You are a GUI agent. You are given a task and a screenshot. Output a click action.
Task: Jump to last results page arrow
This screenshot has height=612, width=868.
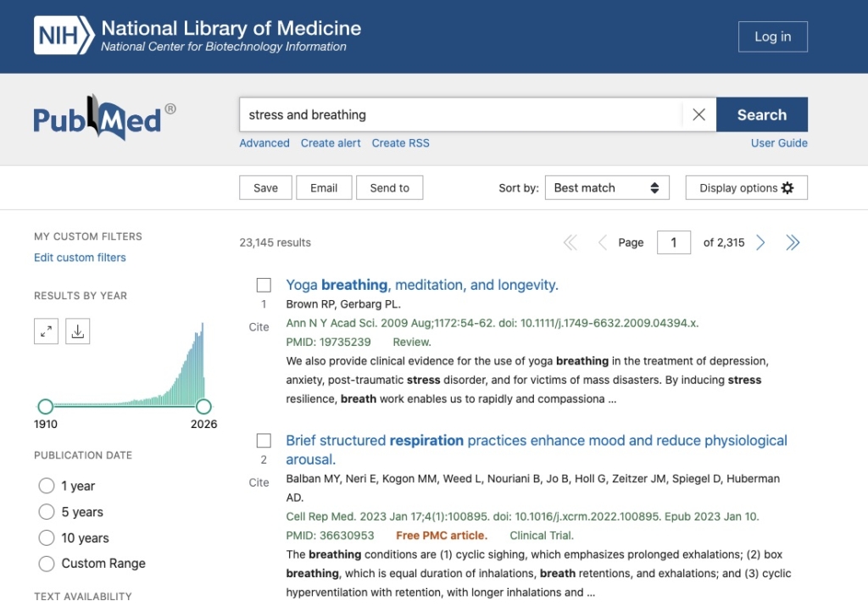[x=793, y=243]
